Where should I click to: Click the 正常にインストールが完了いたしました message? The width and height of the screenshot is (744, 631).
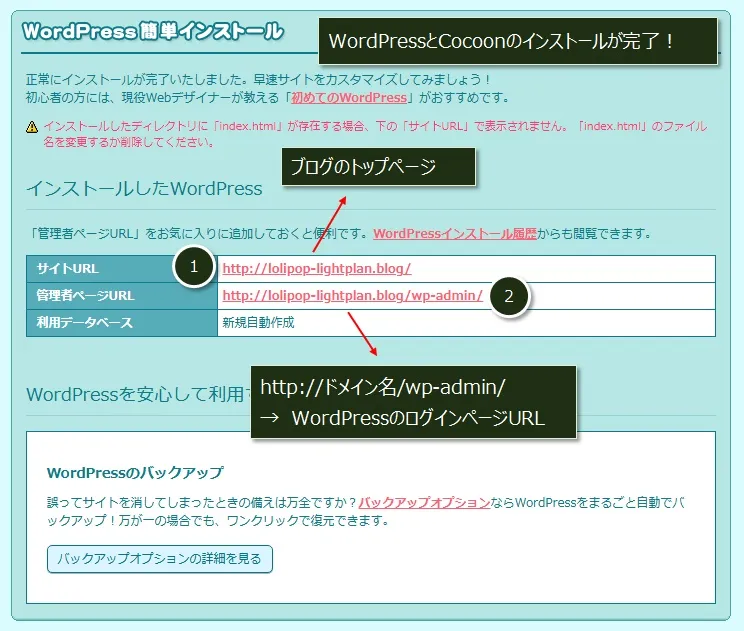tap(259, 79)
